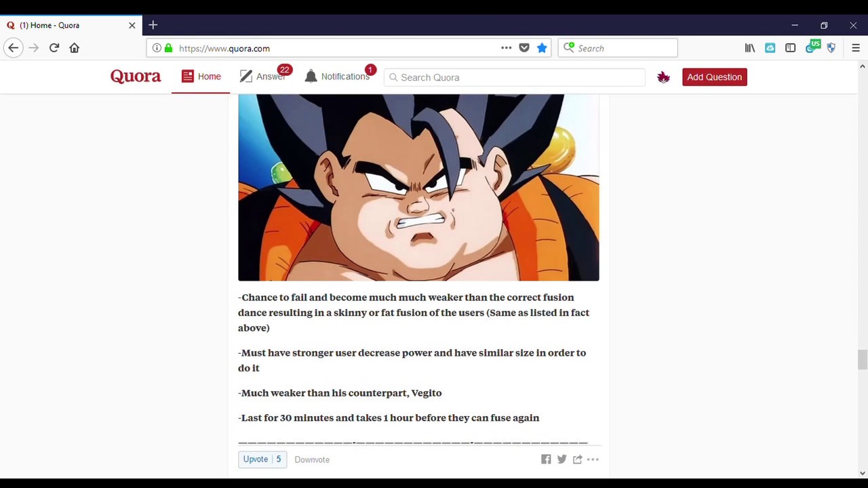Go back using the browser back arrow
Viewport: 868px width, 488px height.
(13, 48)
